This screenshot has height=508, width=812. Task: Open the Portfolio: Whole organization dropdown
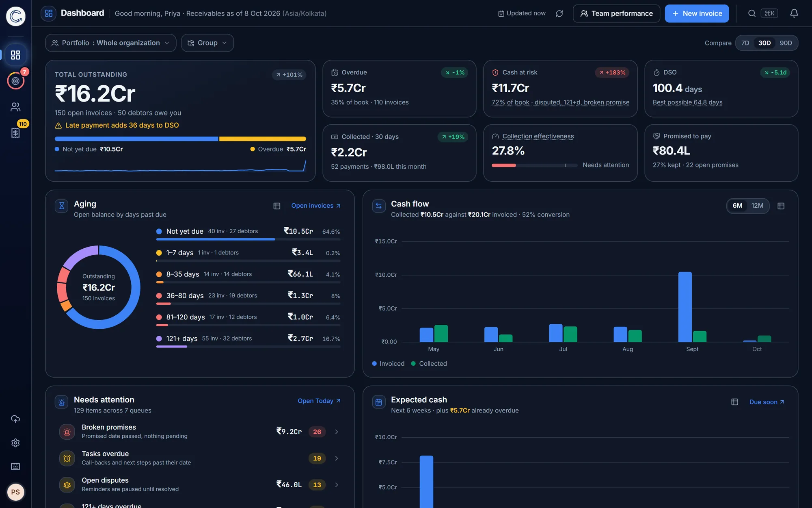point(110,43)
